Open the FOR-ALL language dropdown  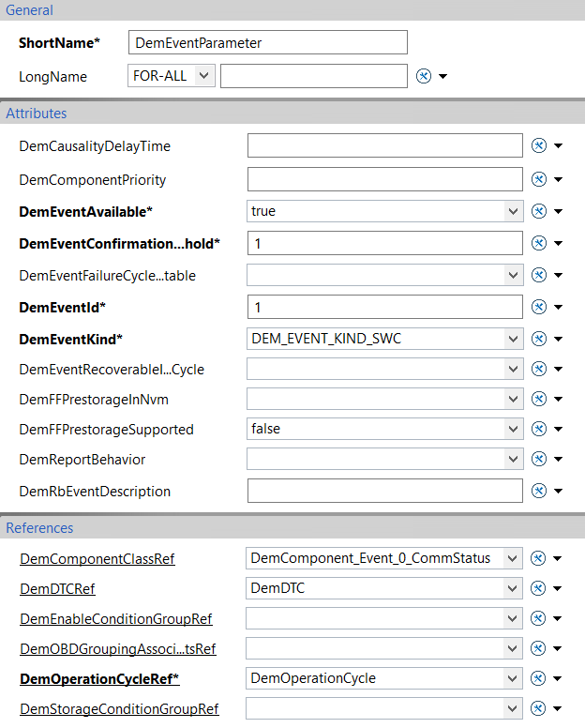click(x=172, y=76)
